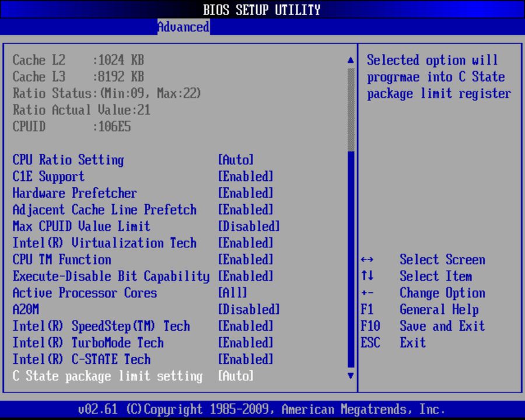This screenshot has width=525, height=420.
Task: Select the Hardware Prefetcher label
Action: click(75, 193)
